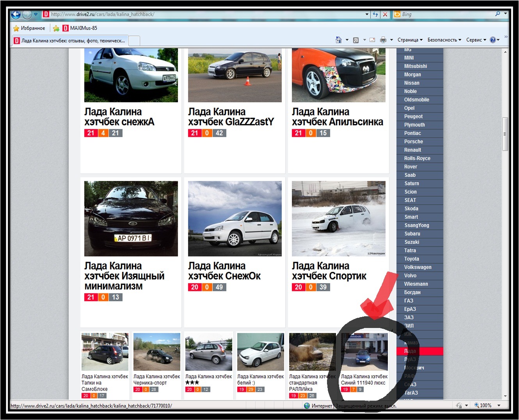Viewport: 519px width, 420px height.
Task: Click the printer icon
Action: pos(383,40)
